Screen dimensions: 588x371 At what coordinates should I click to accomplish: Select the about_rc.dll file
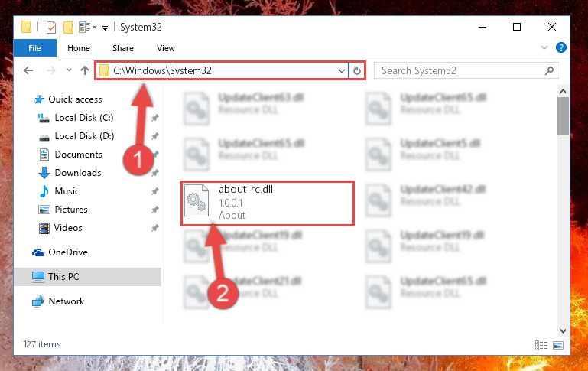(268, 203)
